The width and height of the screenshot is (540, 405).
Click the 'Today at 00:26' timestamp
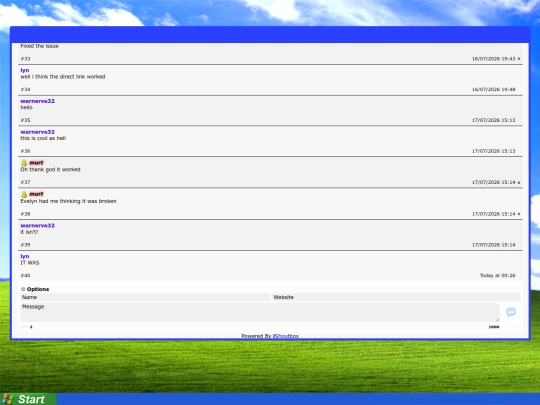click(498, 276)
